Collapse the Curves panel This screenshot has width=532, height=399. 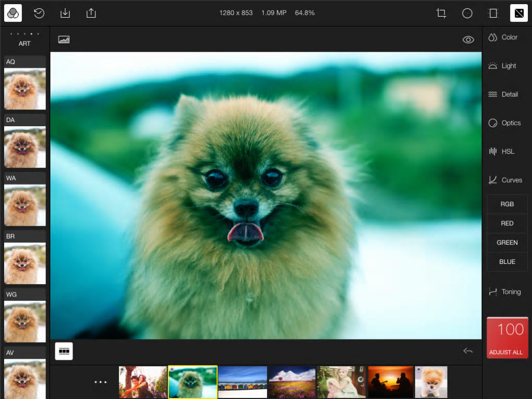[505, 180]
